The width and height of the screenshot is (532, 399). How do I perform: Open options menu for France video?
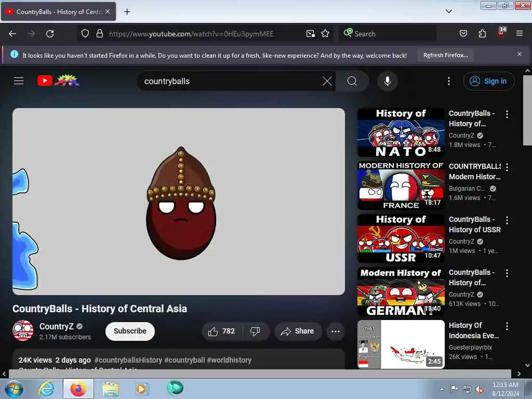[507, 167]
